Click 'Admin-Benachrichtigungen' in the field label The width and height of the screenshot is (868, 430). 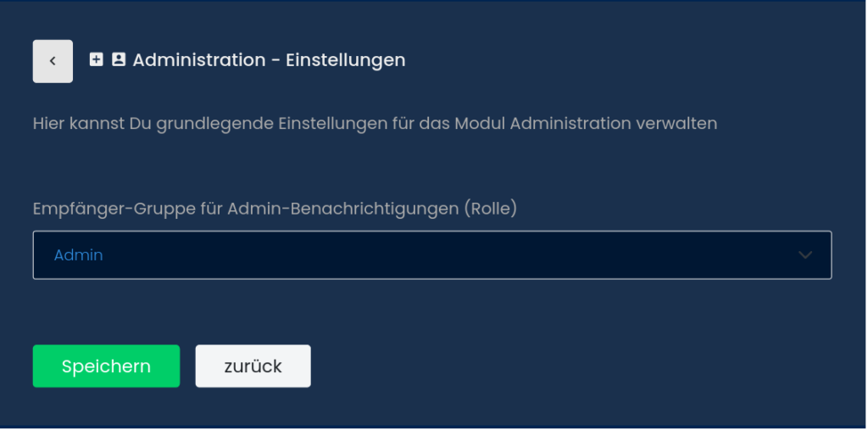pos(343,209)
